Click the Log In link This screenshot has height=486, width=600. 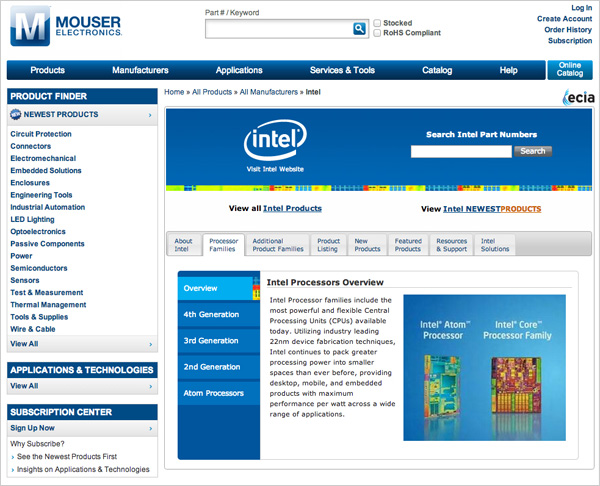pos(581,8)
